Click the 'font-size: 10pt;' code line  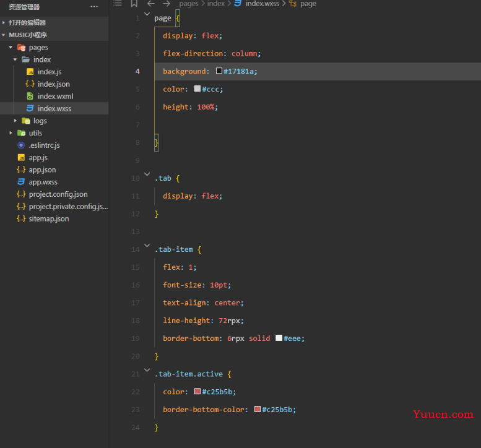[x=197, y=285]
